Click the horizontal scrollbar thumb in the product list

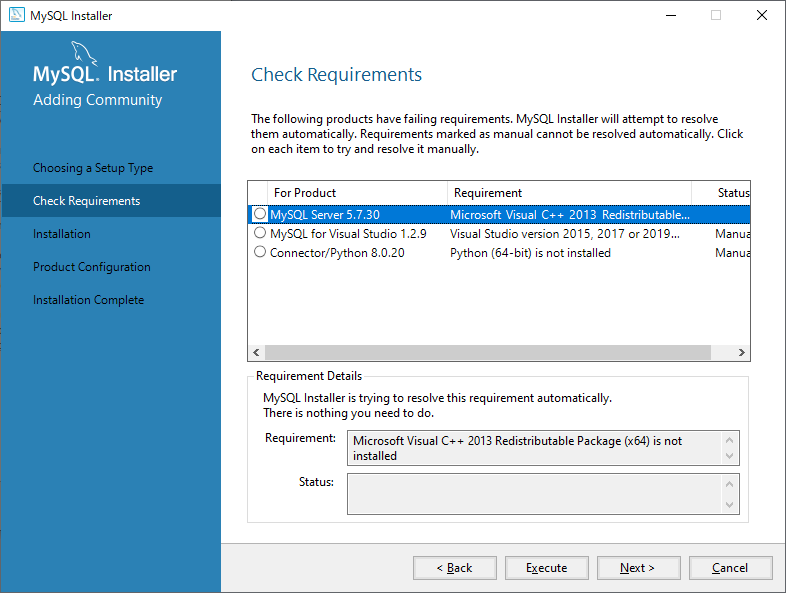click(x=488, y=352)
